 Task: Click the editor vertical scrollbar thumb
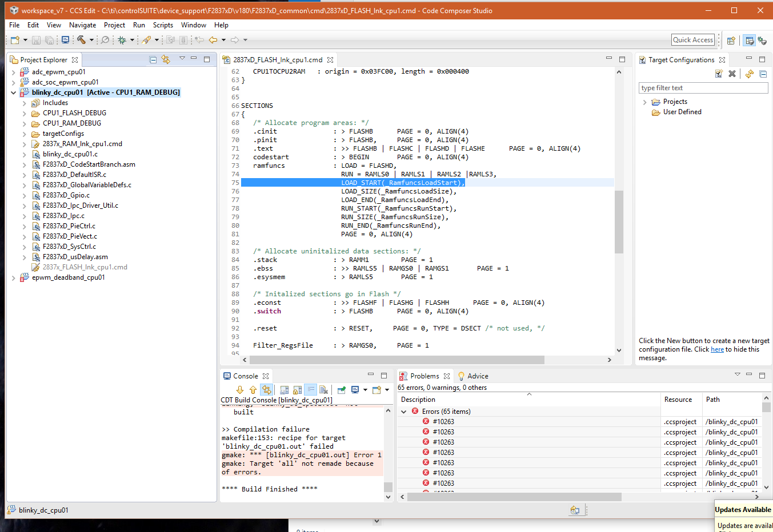coord(619,221)
